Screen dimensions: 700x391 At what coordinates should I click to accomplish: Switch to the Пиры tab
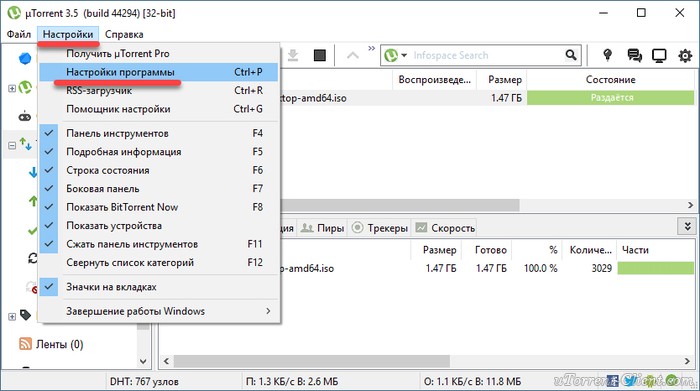point(322,228)
